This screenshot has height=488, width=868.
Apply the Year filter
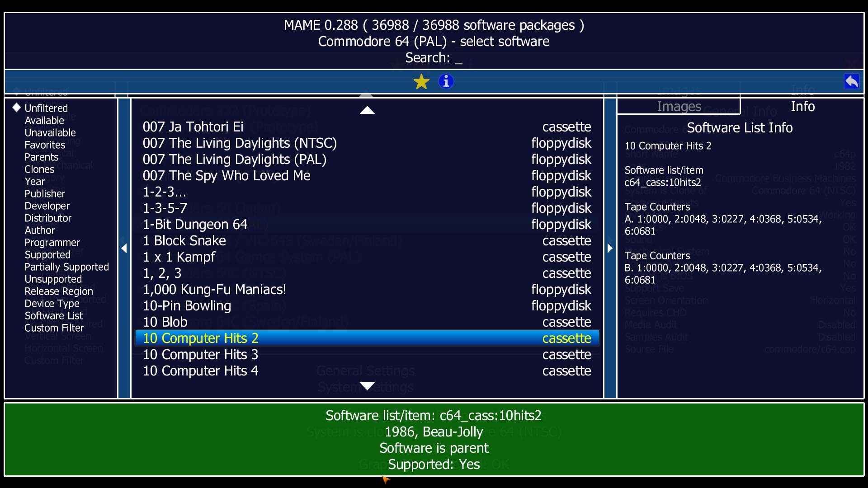(x=35, y=181)
